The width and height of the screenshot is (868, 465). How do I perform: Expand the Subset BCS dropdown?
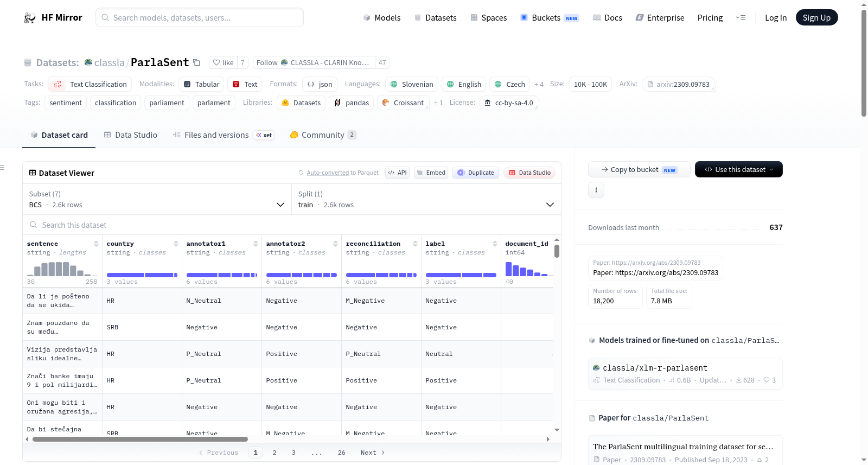coord(157,200)
